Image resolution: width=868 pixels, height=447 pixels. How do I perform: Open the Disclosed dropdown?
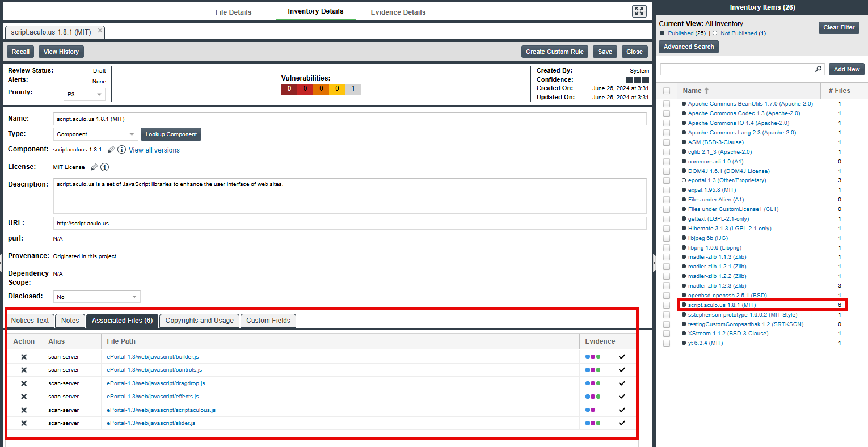[97, 297]
